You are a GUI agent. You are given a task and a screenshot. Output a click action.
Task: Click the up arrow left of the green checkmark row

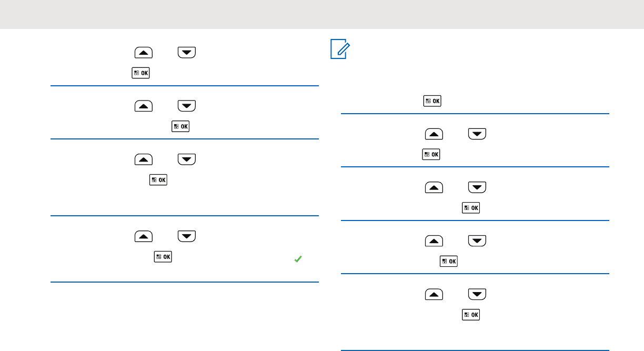pos(143,236)
